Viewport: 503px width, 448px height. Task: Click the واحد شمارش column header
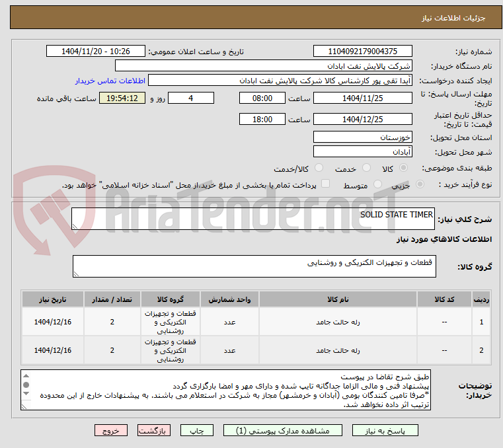tap(229, 299)
